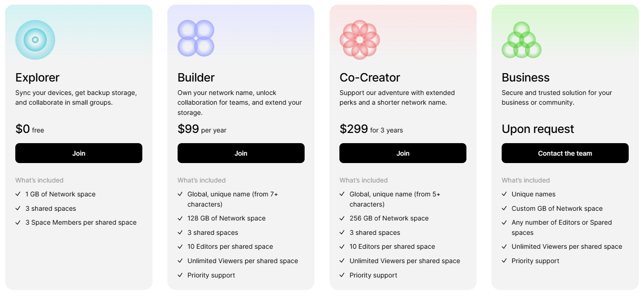Image resolution: width=644 pixels, height=296 pixels.
Task: Click checkmark next to Unique names
Action: click(x=504, y=194)
